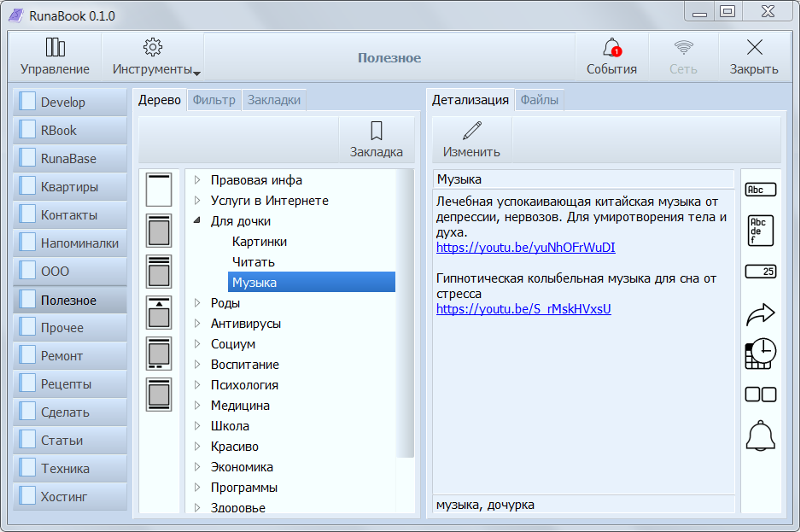Click the calendar with clock icon
This screenshot has height=532, width=800.
click(760, 353)
